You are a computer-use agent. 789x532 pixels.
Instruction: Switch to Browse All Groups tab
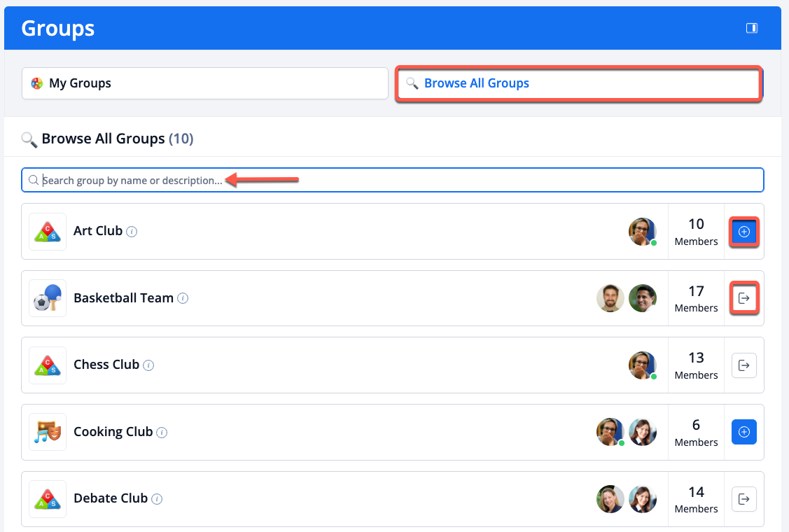coord(578,83)
